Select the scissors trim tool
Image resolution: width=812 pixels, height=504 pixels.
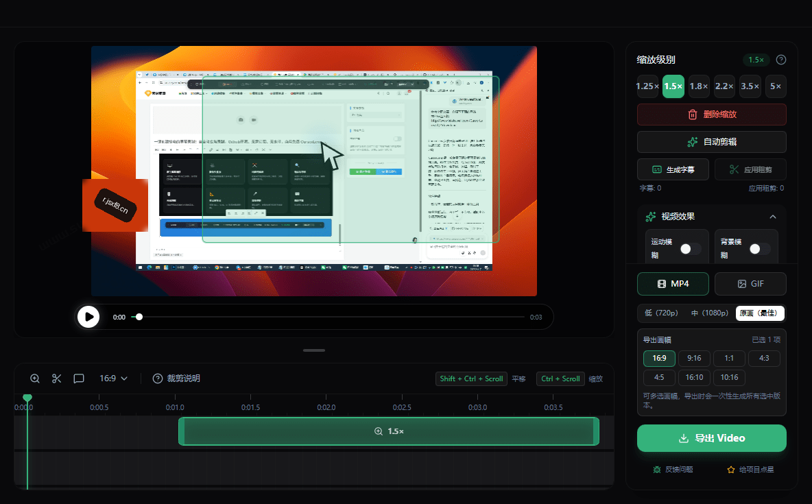coord(57,379)
